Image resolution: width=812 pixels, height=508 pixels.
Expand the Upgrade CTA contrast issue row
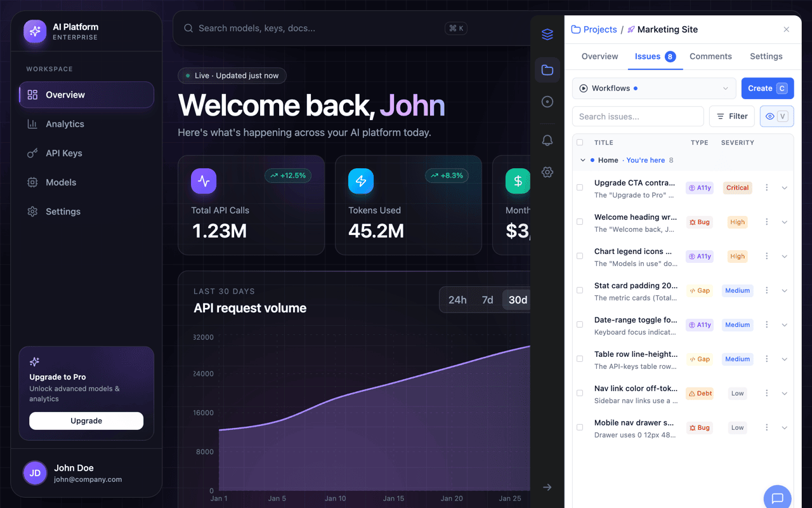click(x=785, y=188)
